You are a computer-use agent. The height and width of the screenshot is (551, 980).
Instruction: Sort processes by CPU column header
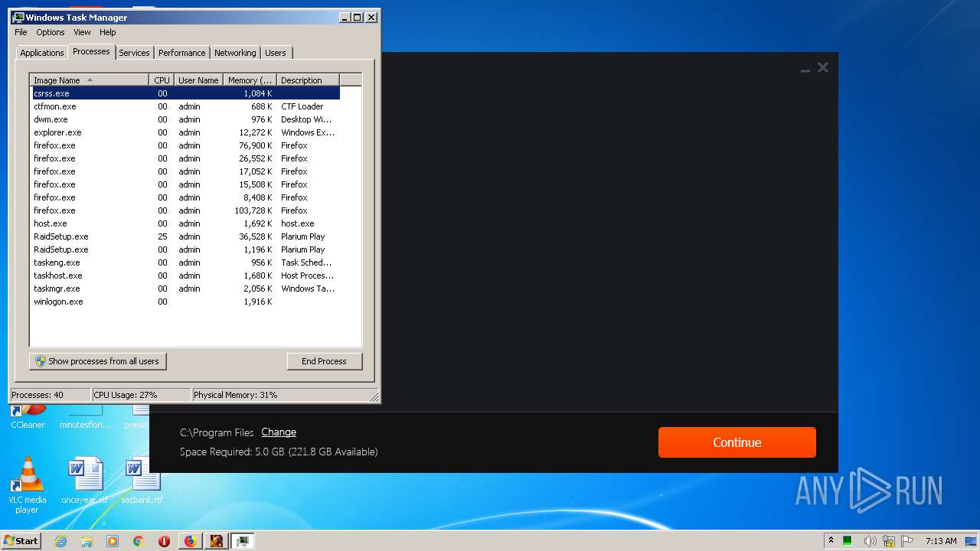pyautogui.click(x=162, y=80)
